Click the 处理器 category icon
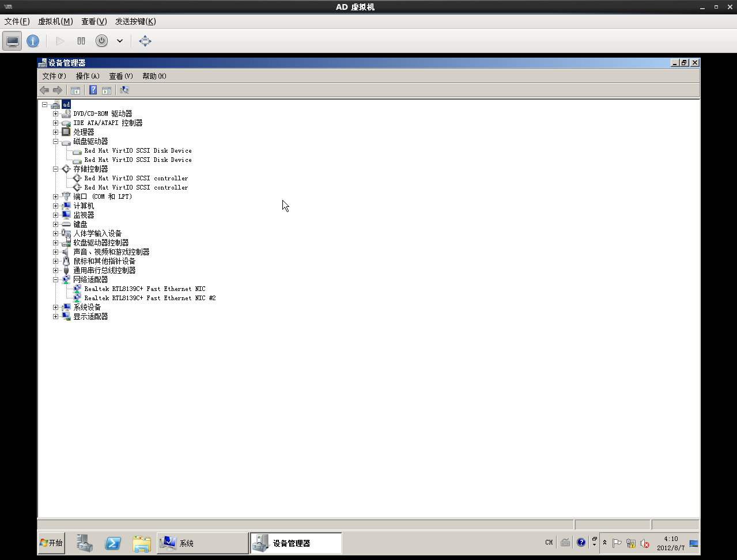The height and width of the screenshot is (560, 737). point(66,132)
